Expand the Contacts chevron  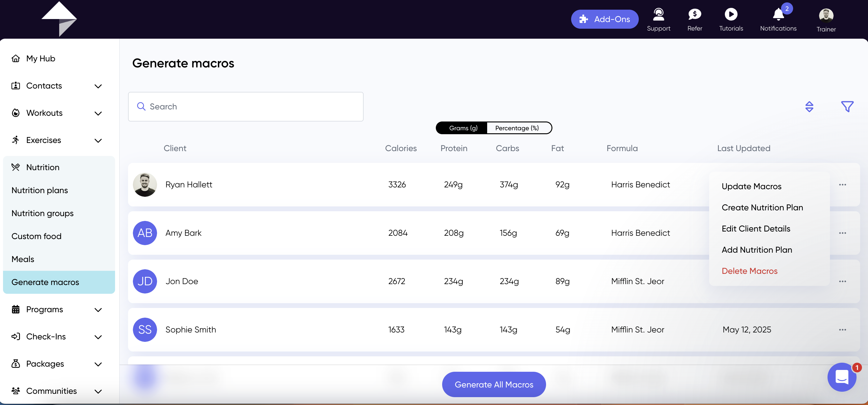[x=98, y=86]
